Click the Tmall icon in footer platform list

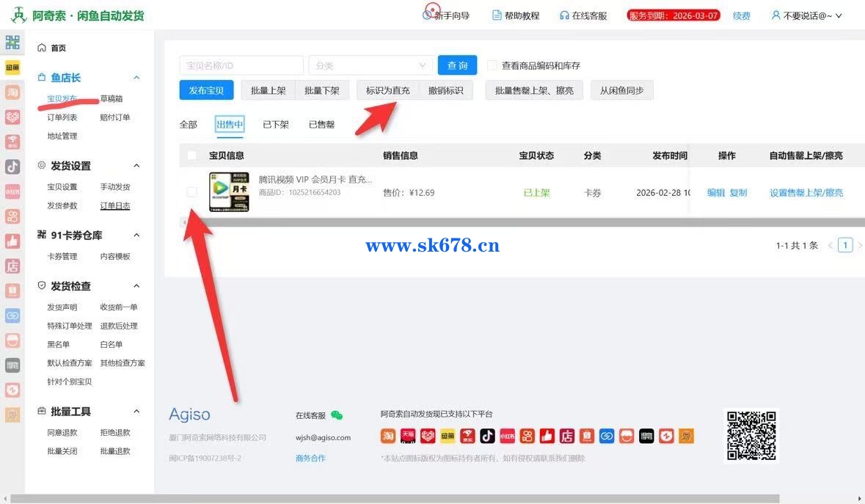[408, 437]
